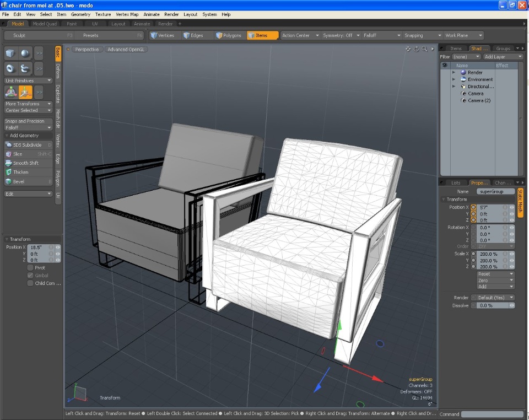Click the Presets button
This screenshot has height=420, width=529.
click(110, 35)
